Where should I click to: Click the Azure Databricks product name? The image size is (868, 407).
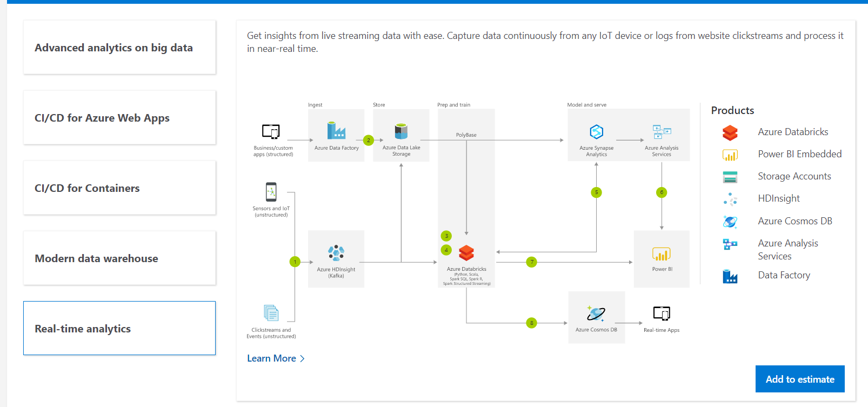tap(793, 132)
